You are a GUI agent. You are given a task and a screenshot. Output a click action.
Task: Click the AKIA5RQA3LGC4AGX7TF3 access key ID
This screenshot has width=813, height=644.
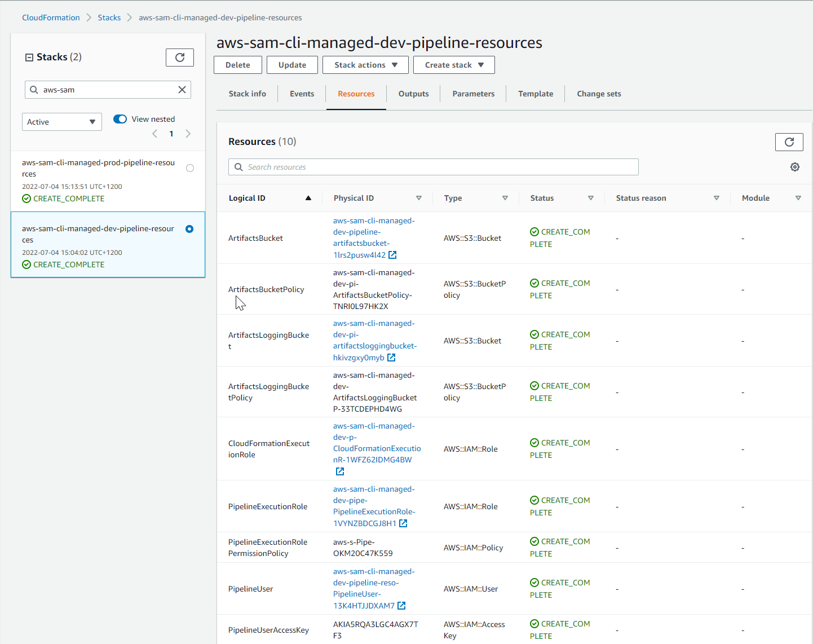tap(375, 630)
